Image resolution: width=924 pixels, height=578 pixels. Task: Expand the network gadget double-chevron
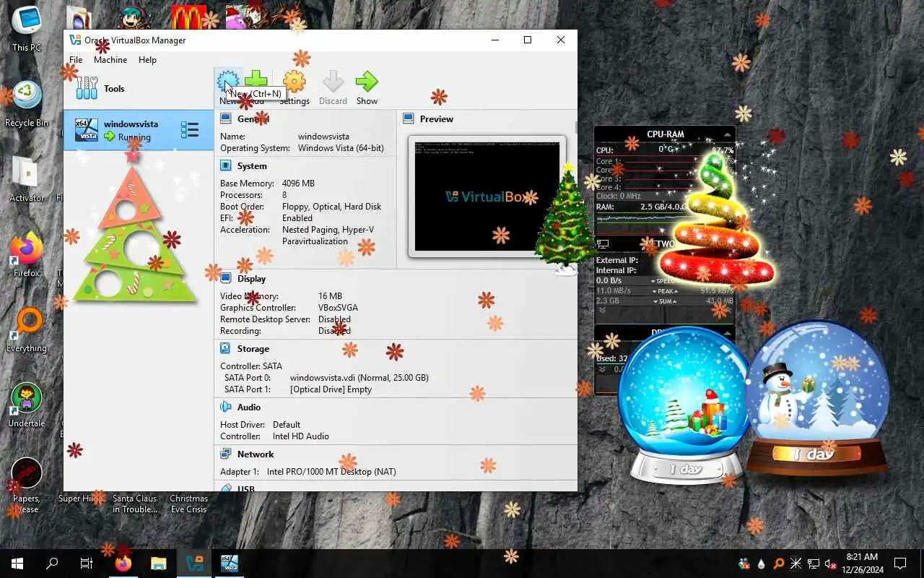601,311
